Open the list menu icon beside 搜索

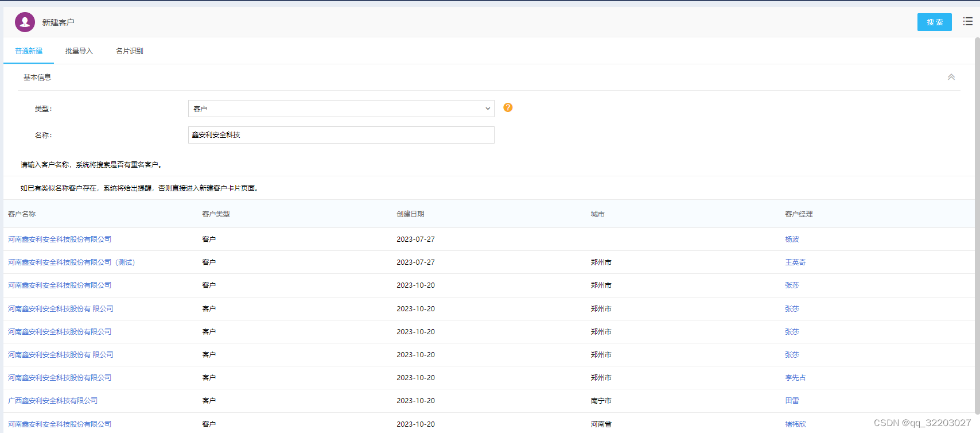967,21
